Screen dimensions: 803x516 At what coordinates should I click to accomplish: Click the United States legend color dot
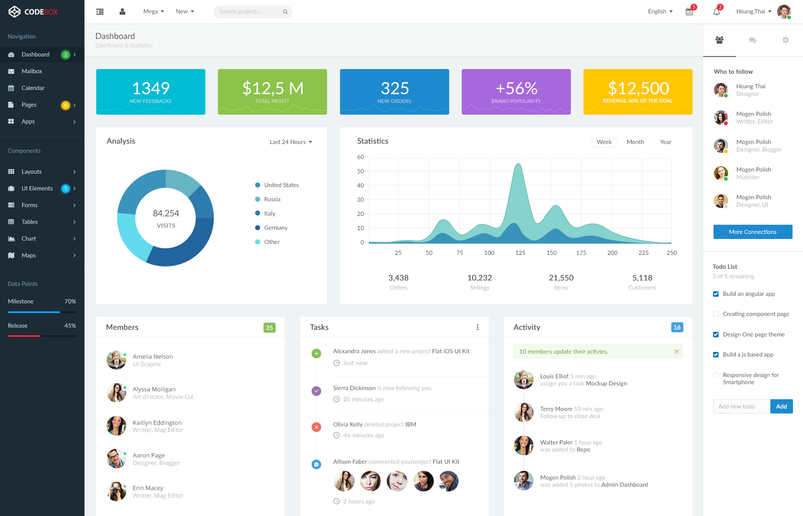point(258,185)
